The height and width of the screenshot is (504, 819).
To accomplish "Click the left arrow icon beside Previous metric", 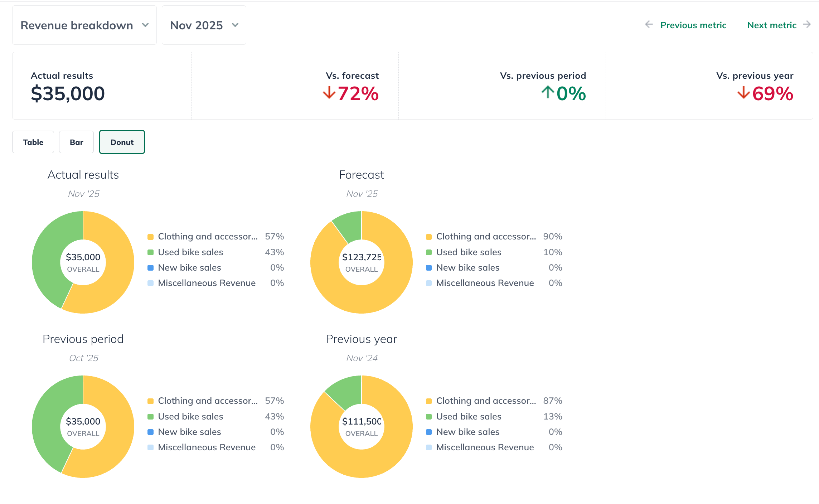I will click(x=649, y=25).
